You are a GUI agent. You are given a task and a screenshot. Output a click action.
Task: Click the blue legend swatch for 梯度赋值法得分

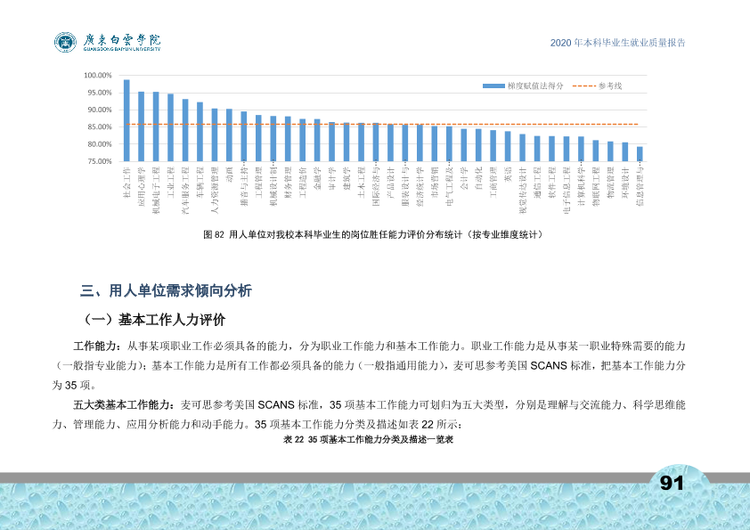coord(493,86)
